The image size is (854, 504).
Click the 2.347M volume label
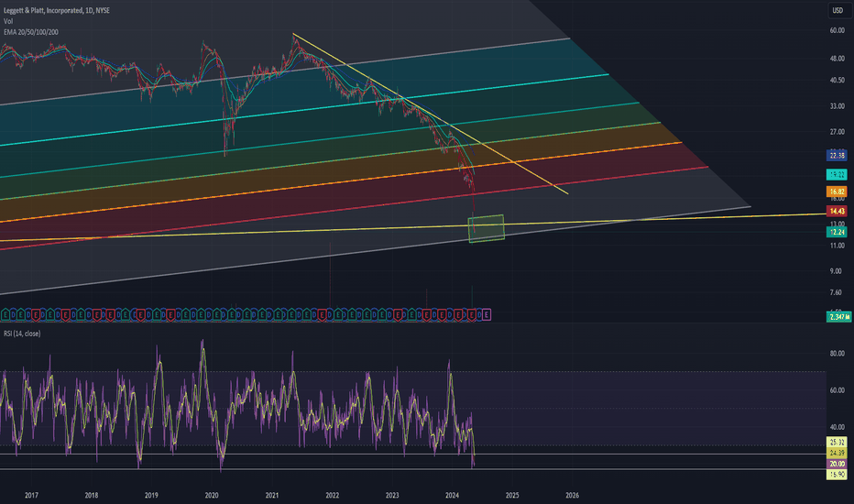pyautogui.click(x=839, y=316)
